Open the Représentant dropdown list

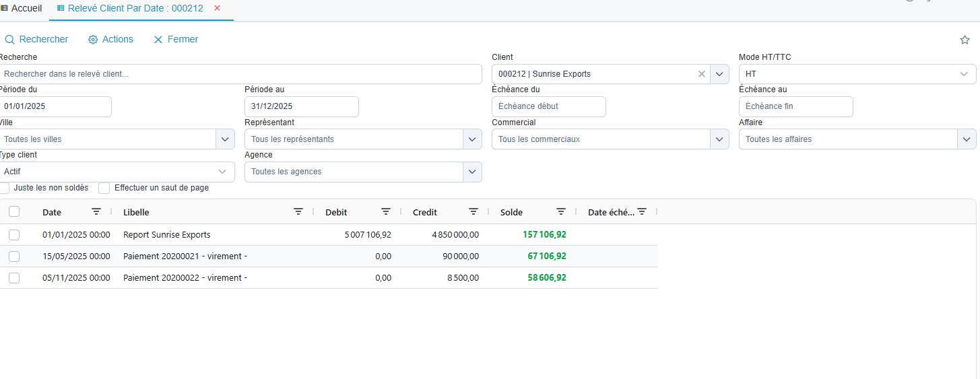click(472, 139)
